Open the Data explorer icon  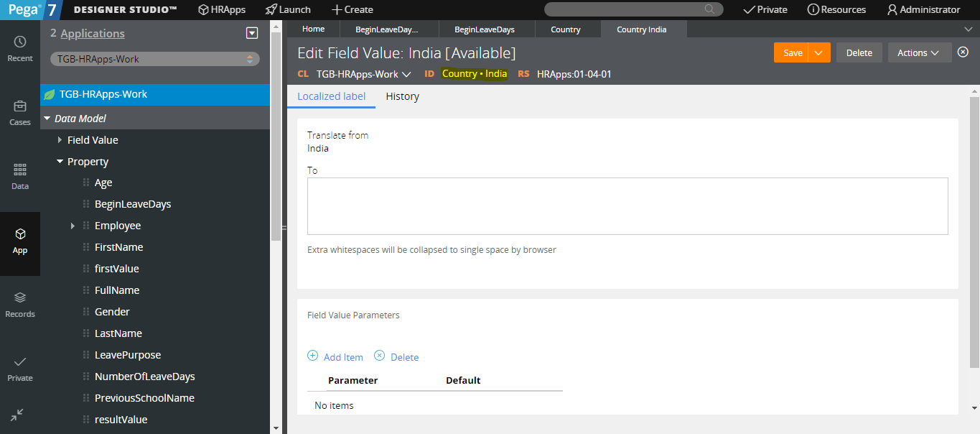point(20,176)
